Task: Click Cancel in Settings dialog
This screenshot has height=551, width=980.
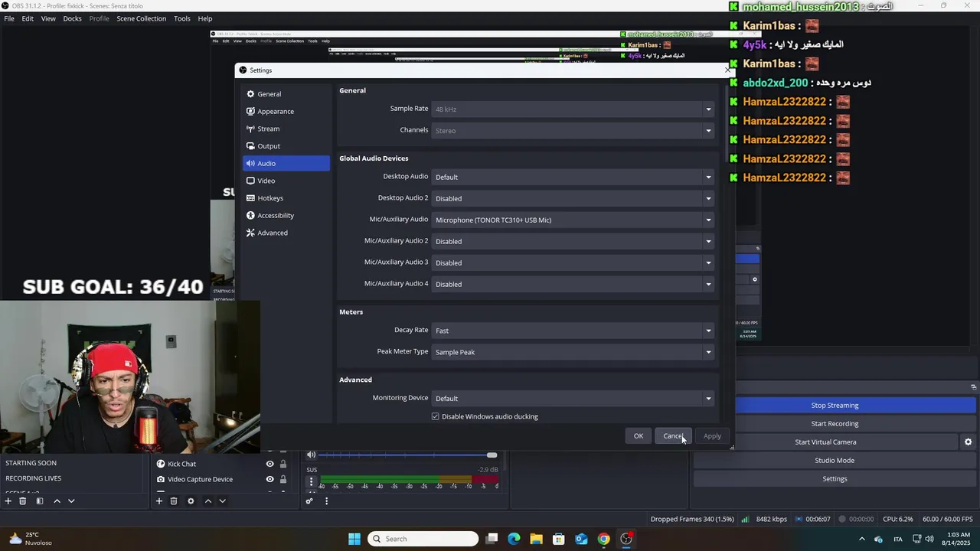Action: point(673,436)
